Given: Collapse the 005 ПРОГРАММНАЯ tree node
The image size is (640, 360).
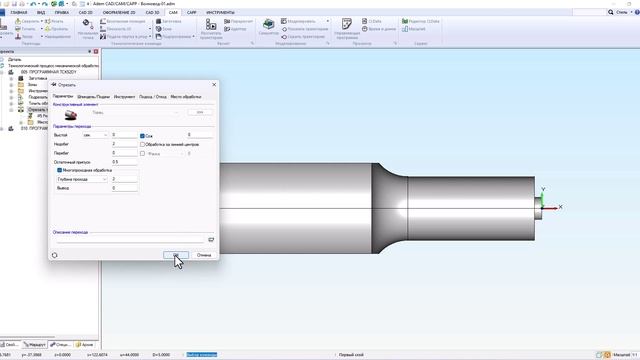Looking at the screenshot, I should coord(2,72).
